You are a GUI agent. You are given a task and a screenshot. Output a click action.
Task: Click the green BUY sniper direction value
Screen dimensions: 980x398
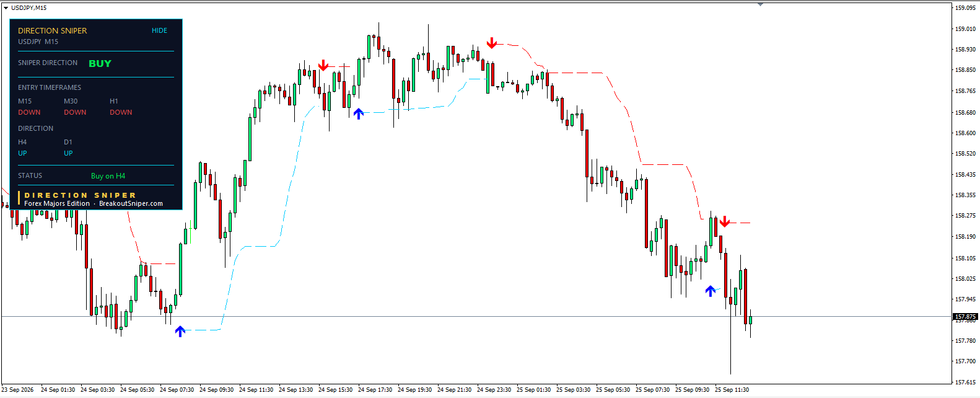(100, 64)
